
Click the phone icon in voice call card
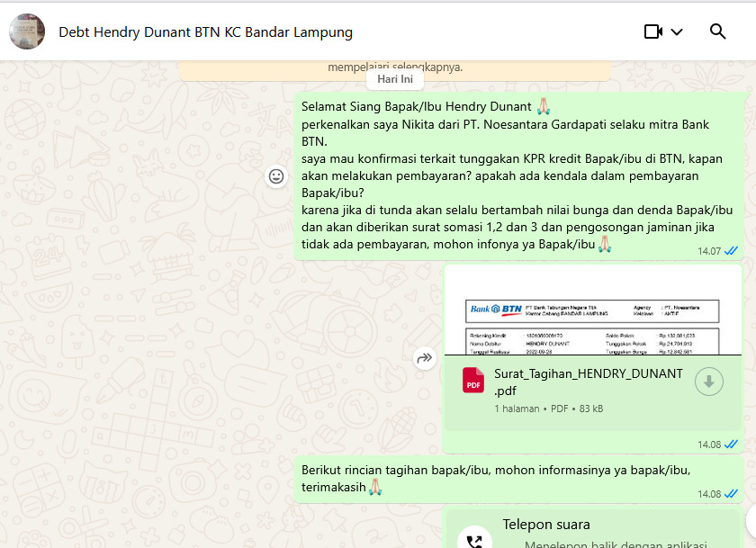click(474, 539)
